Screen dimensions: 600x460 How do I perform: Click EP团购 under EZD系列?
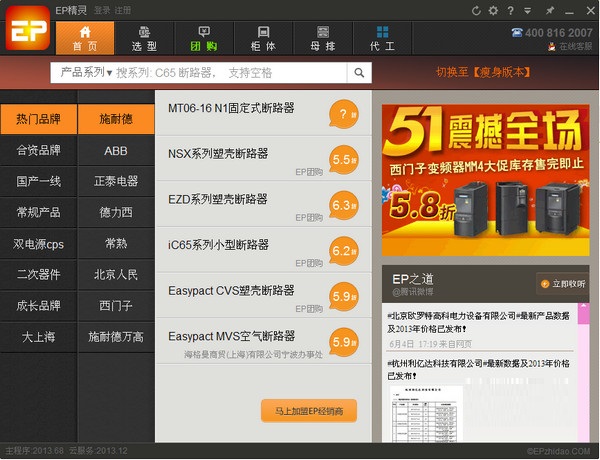pos(309,218)
